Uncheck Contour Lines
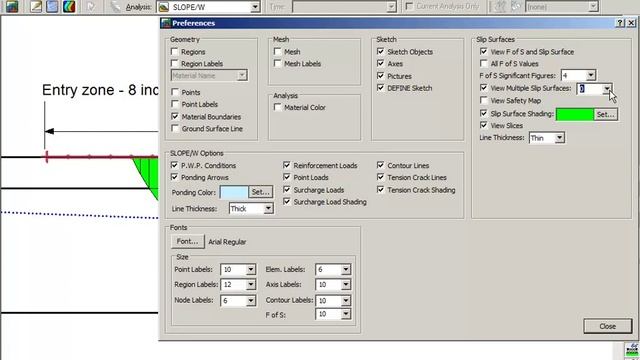The height and width of the screenshot is (360, 640). pos(380,165)
